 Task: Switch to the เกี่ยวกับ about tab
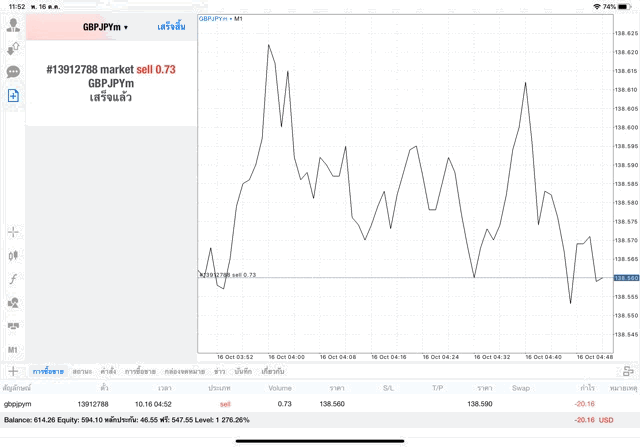click(273, 371)
